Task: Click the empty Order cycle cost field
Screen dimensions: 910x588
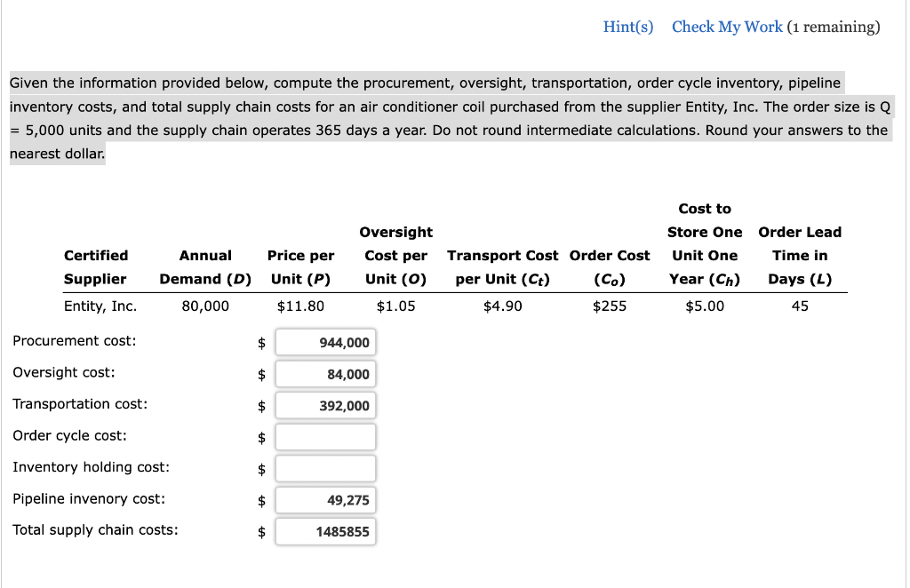Action: (325, 437)
